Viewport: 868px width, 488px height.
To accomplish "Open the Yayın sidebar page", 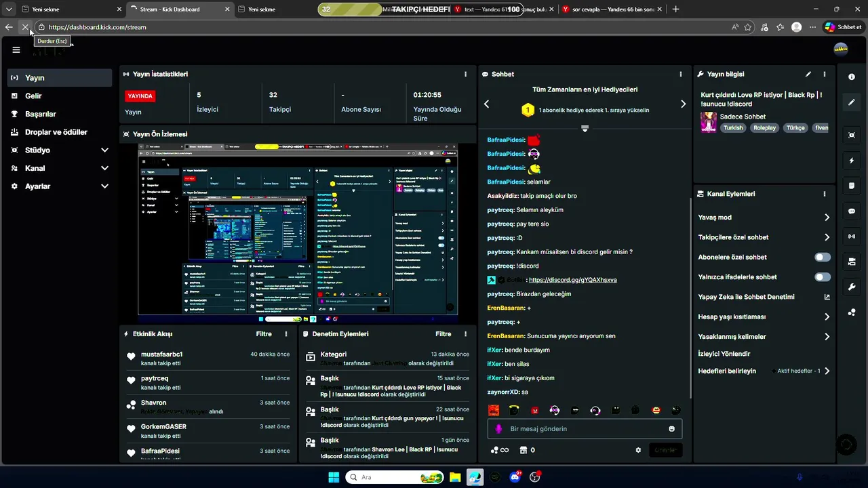I will click(x=60, y=78).
